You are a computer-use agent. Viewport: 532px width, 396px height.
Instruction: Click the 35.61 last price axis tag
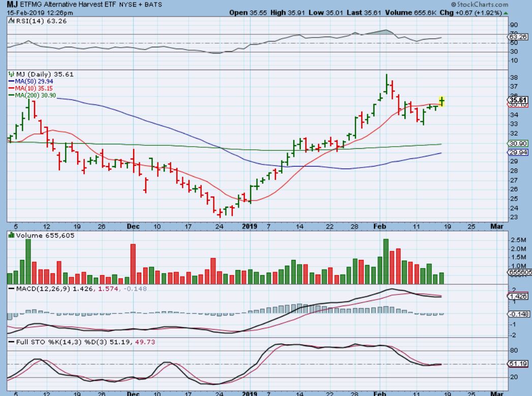(518, 100)
